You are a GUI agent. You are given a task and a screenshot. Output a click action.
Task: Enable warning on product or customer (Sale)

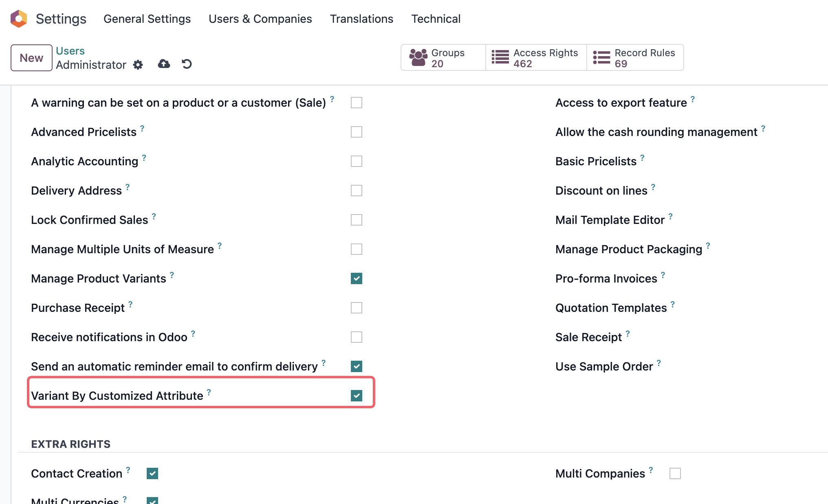click(x=357, y=103)
